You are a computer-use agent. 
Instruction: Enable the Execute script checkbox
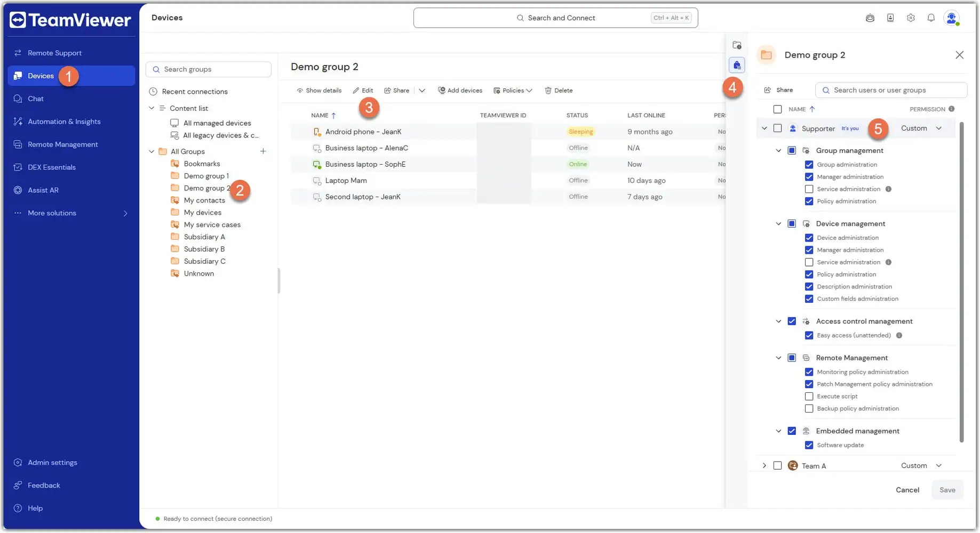coord(809,397)
